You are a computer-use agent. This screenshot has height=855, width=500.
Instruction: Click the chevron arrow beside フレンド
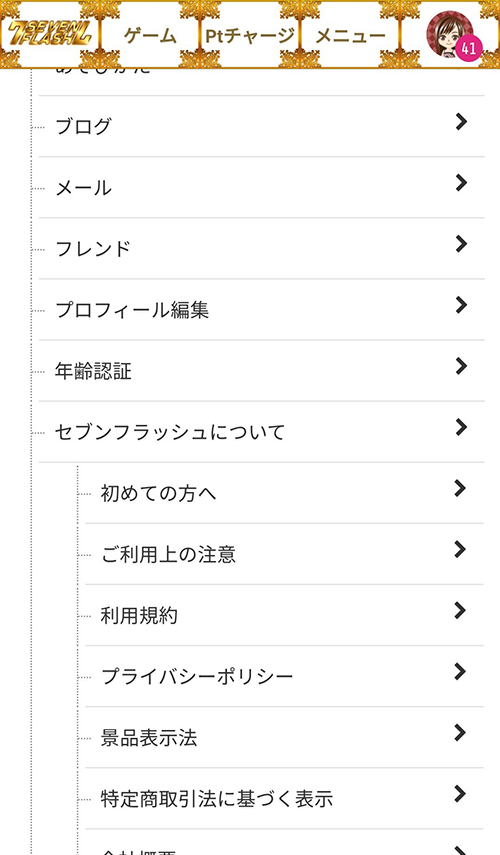[x=461, y=244]
